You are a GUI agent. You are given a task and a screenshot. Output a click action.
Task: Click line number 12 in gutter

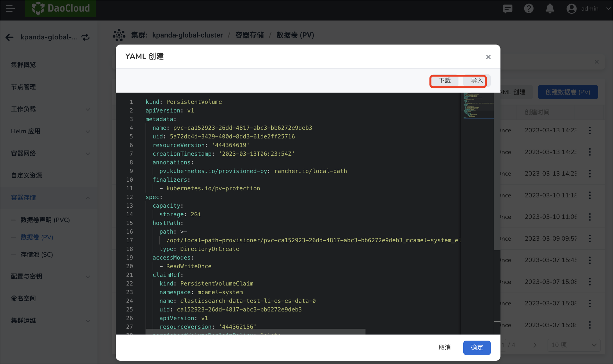tap(130, 197)
